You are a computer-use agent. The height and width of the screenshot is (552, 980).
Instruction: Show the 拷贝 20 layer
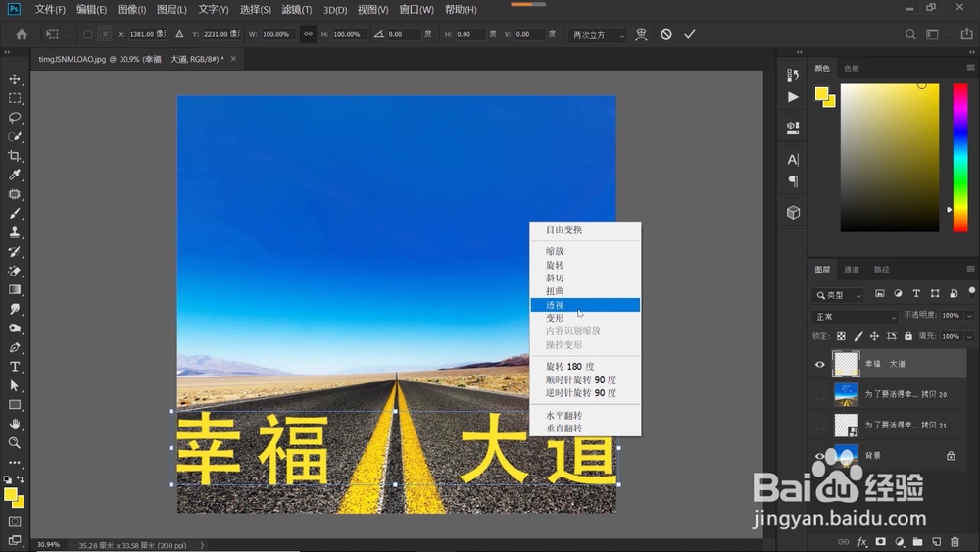(x=820, y=394)
